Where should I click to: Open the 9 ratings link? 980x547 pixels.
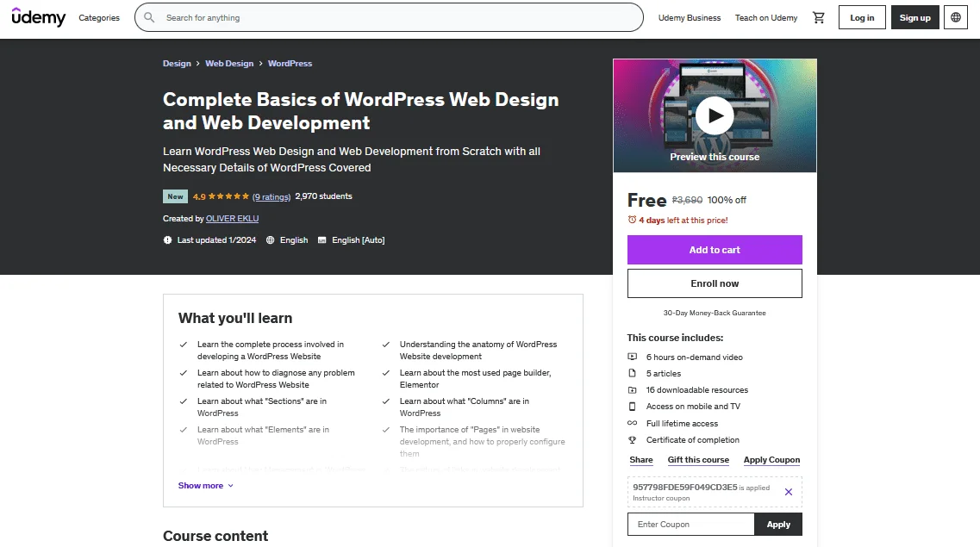click(x=272, y=196)
